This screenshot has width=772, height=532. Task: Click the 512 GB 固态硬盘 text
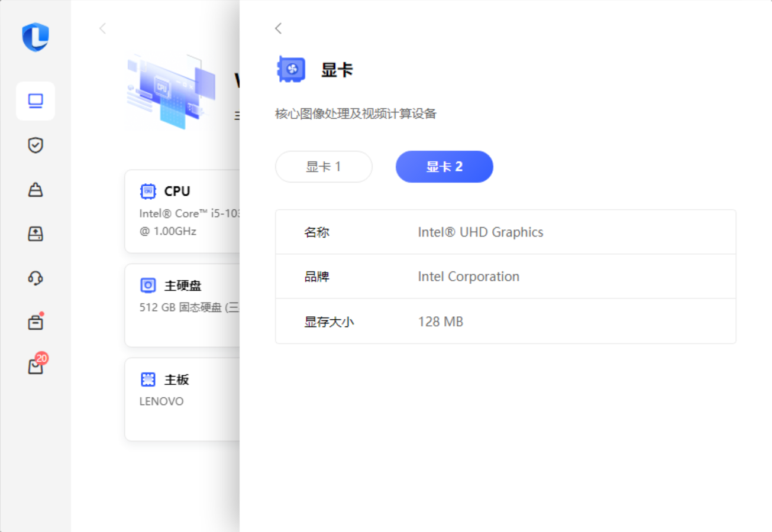click(x=189, y=307)
